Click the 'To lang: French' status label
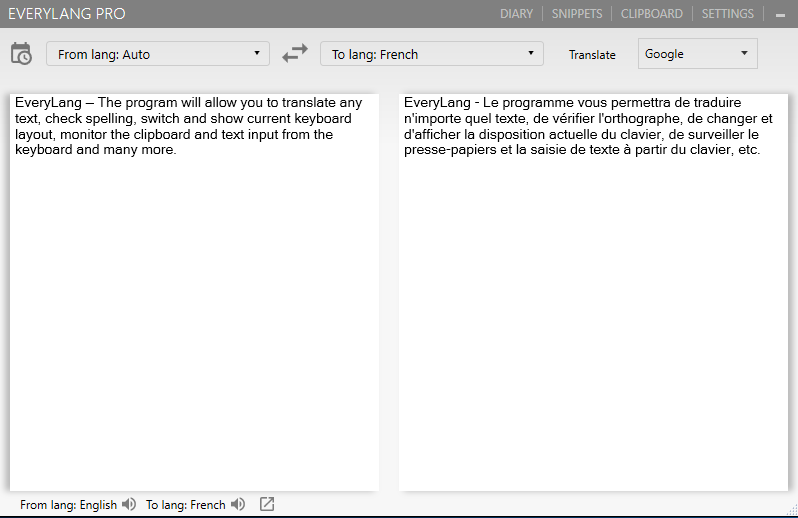The width and height of the screenshot is (798, 518). click(186, 505)
